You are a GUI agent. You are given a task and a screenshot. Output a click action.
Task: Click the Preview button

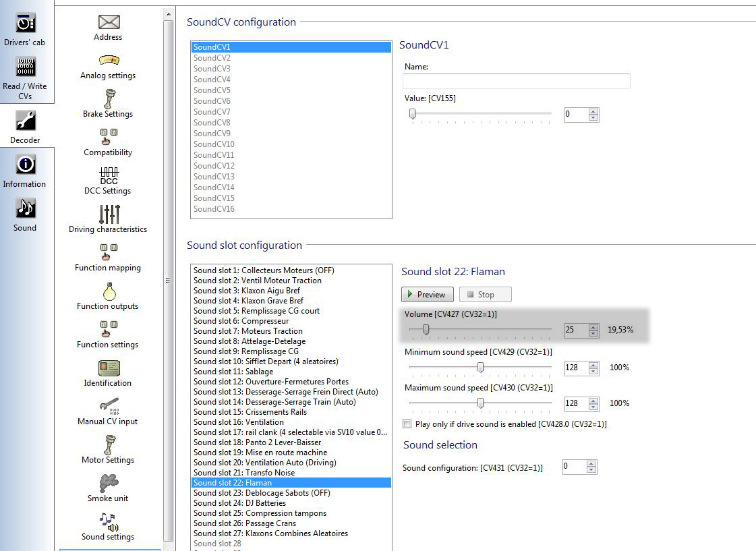coord(427,295)
